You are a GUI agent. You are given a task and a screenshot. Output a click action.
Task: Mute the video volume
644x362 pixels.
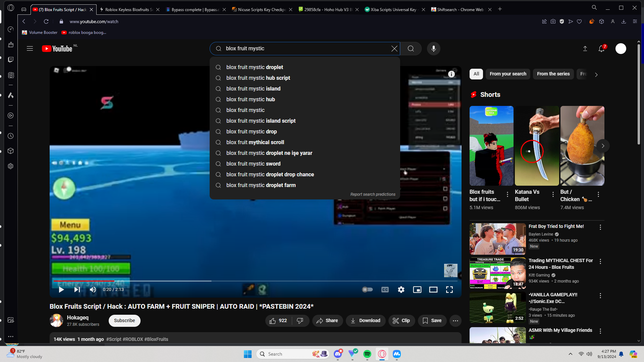(93, 290)
